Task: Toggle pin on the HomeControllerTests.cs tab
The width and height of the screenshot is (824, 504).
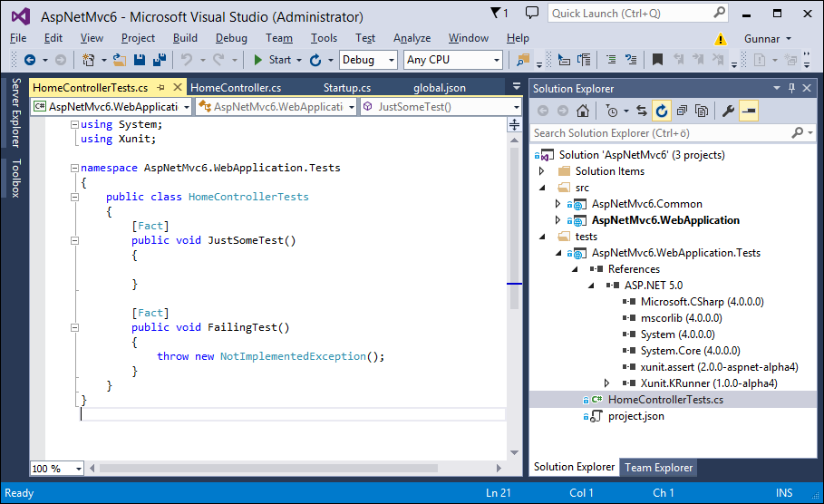Action: (x=160, y=88)
